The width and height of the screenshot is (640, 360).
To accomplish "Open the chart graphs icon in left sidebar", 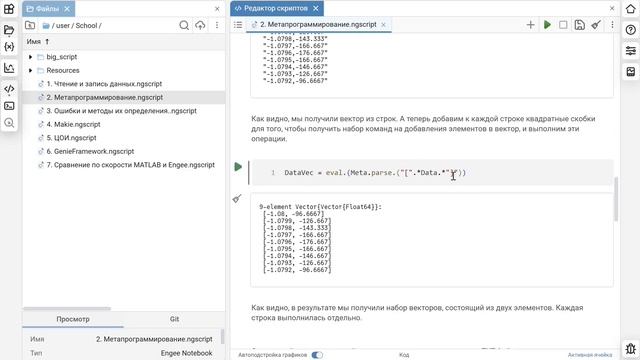I will [x=9, y=68].
